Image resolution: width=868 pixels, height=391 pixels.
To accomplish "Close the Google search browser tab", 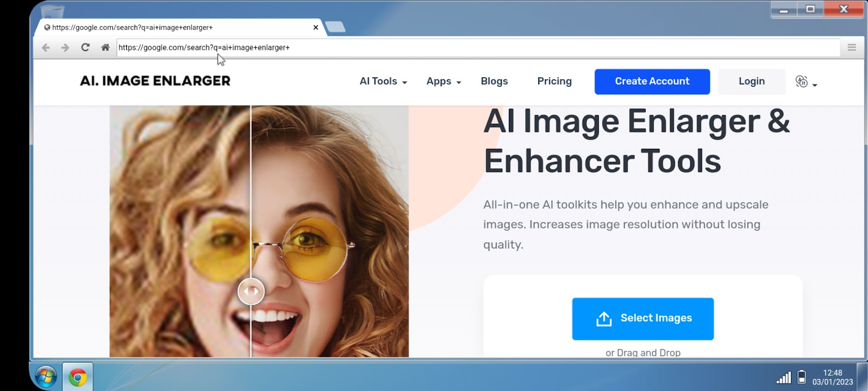I will 316,27.
